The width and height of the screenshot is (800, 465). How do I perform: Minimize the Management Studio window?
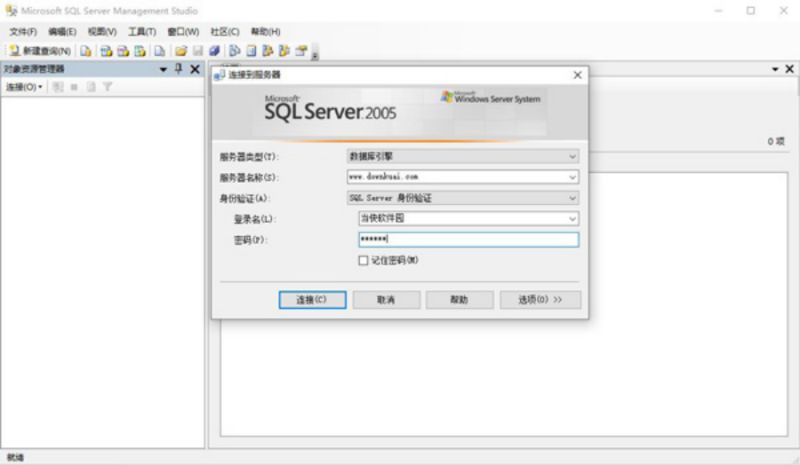click(718, 10)
